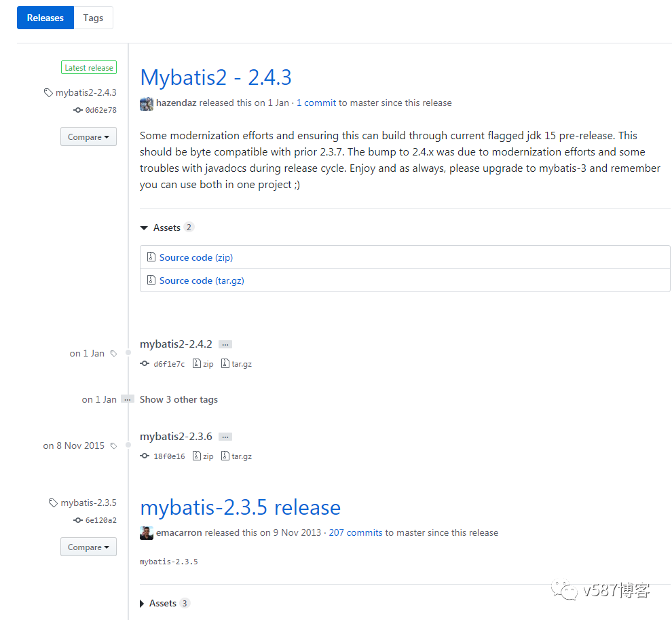Click the tar.gz icon in mybatis2-2.4.2 row
This screenshot has height=620, width=672.
tap(225, 363)
